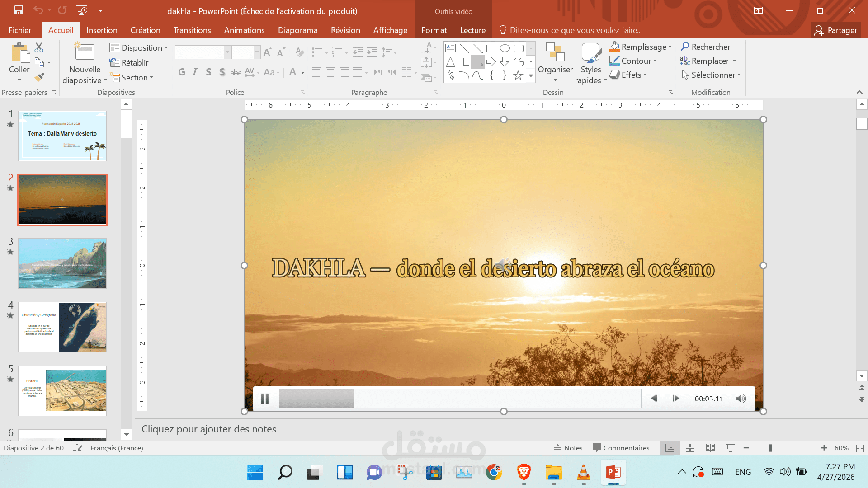The height and width of the screenshot is (488, 868).
Task: Click the Partager share button
Action: (x=836, y=30)
